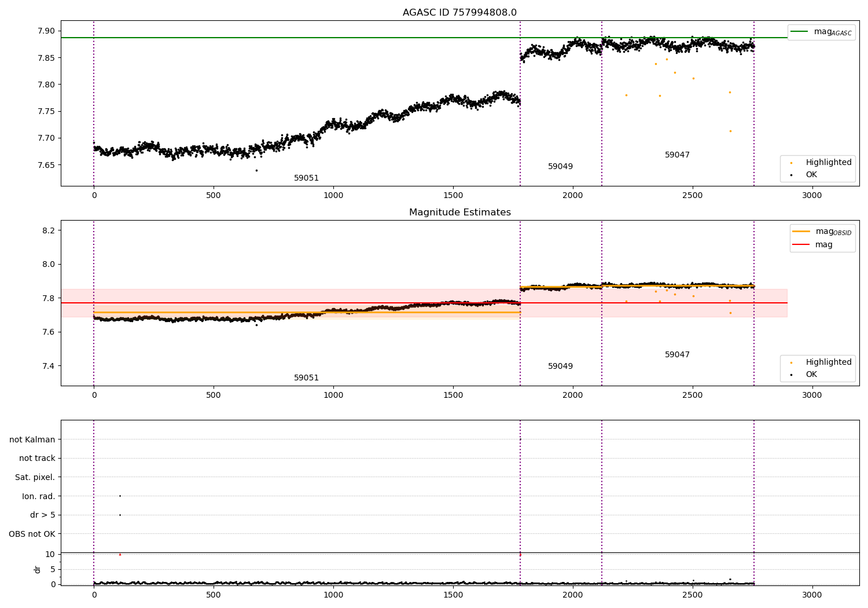Click the 'not Kalman' row label
The image size is (868, 608).
click(x=32, y=440)
